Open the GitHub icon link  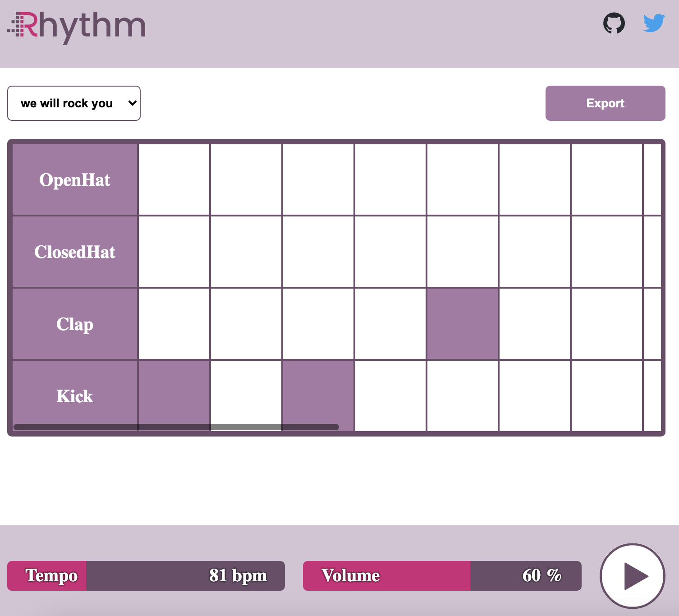click(x=614, y=23)
